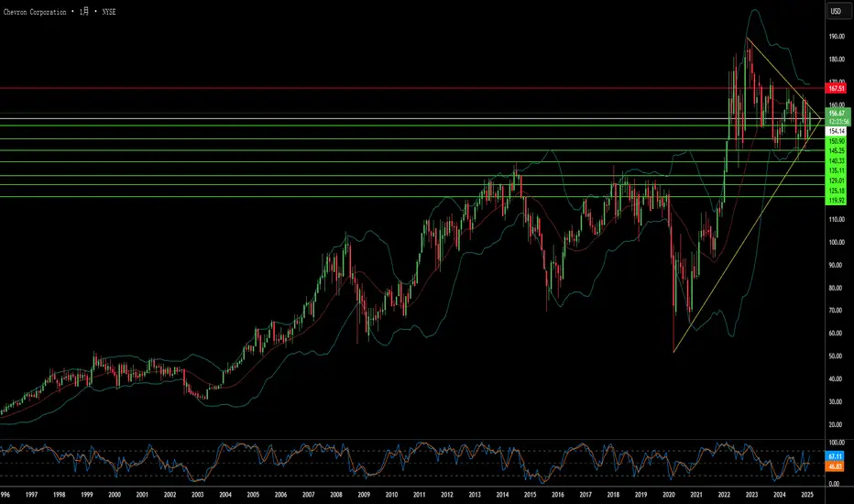The height and width of the screenshot is (504, 854).
Task: Select the 2025 label on time axis
Action: click(806, 493)
